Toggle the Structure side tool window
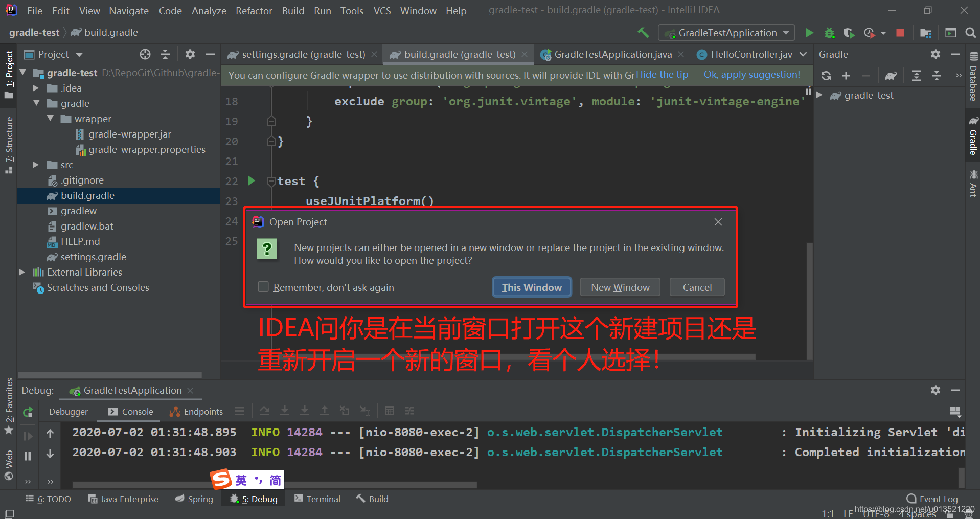Screen dimensions: 980x519 click(9, 145)
